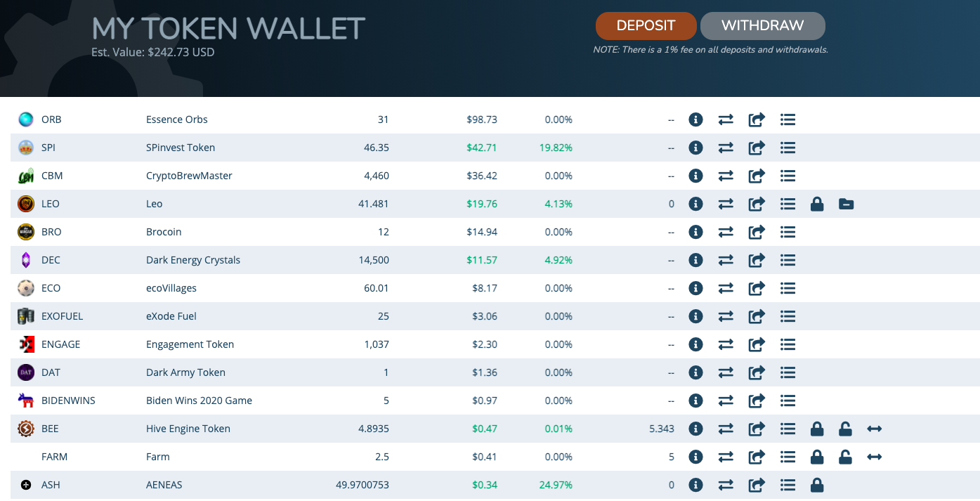The height and width of the screenshot is (501, 980).
Task: Show info for SPinvest Token
Action: (695, 148)
